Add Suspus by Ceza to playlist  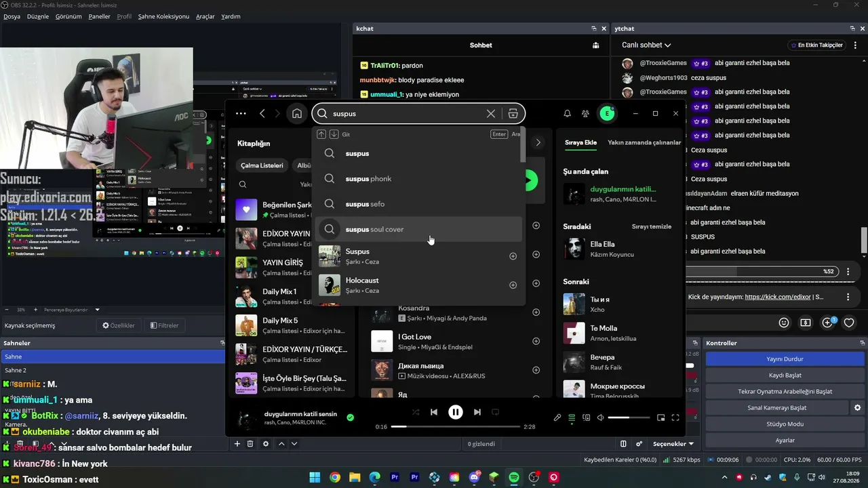click(x=513, y=256)
